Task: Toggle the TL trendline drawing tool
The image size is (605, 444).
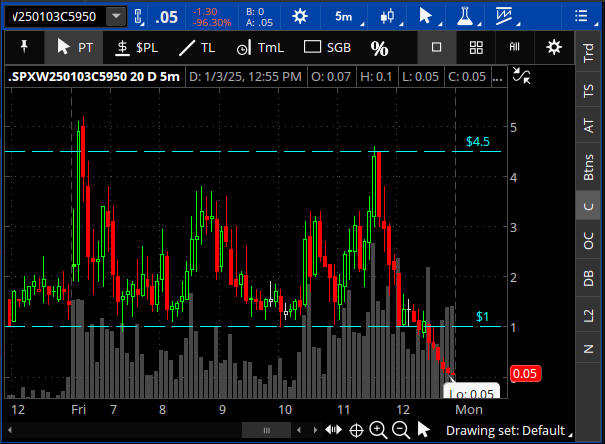Action: [196, 48]
